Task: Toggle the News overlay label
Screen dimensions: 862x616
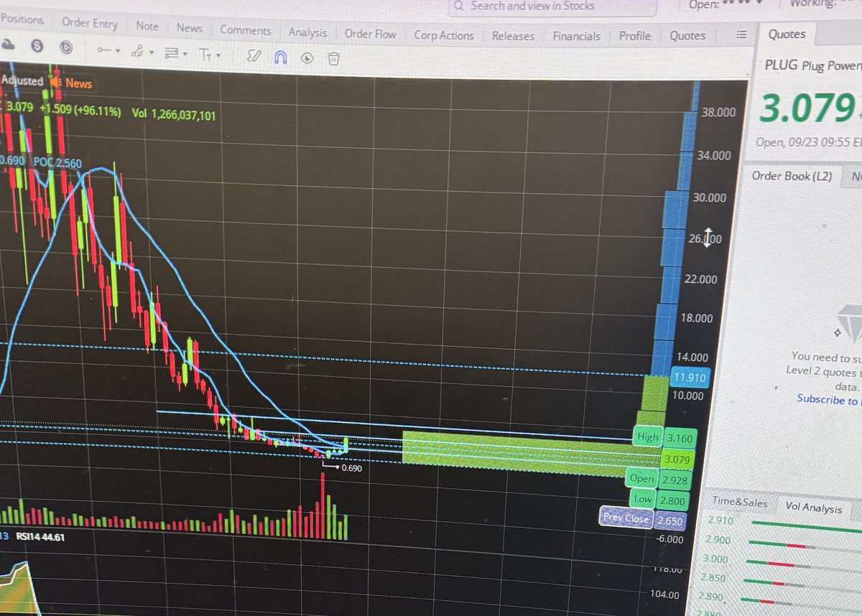Action: coord(78,83)
